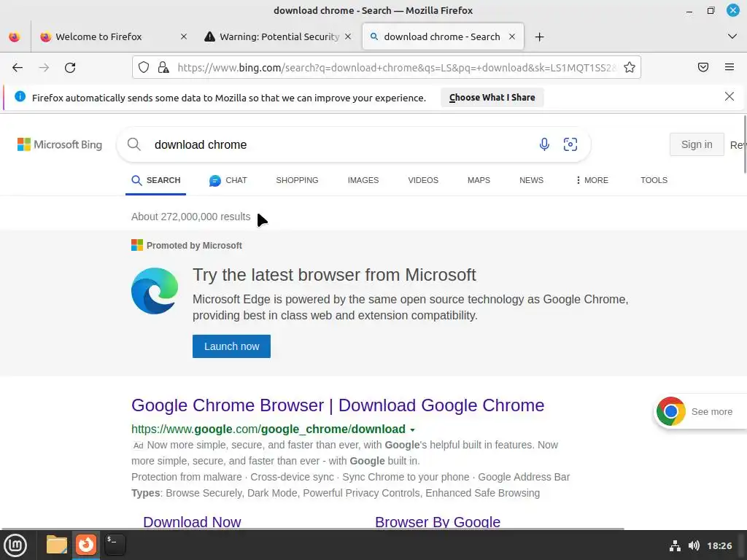Expand the MORE menu
747x560 pixels.
[592, 181]
